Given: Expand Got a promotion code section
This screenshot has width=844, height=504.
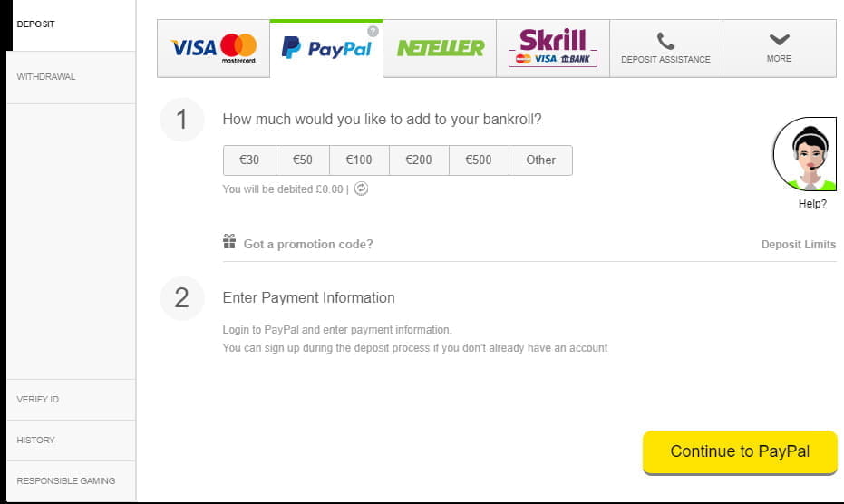Looking at the screenshot, I should coord(308,244).
